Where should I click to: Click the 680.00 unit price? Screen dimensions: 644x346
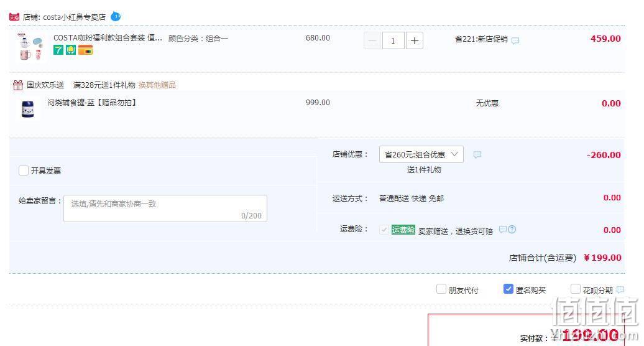coord(318,38)
